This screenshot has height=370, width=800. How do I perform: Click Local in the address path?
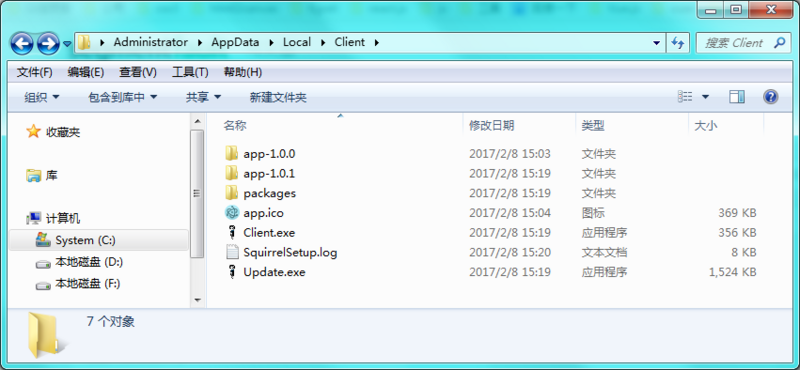[297, 42]
